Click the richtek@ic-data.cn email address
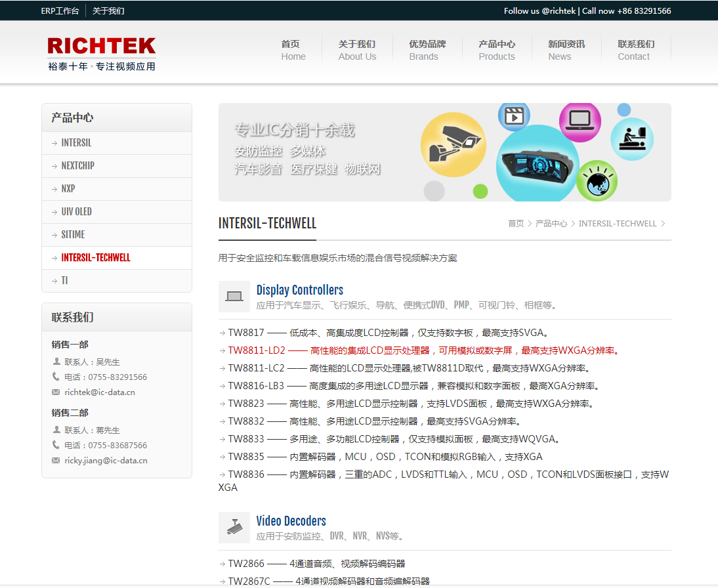The height and width of the screenshot is (588, 718). coord(100,392)
